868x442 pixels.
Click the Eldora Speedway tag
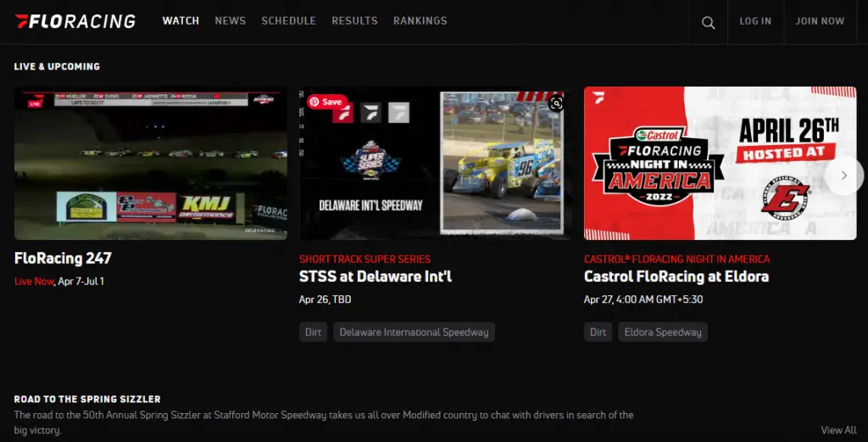pos(663,332)
